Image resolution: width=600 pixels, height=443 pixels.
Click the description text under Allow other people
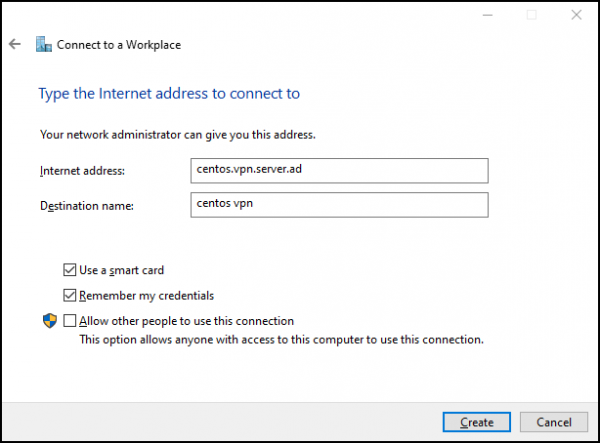[x=281, y=339]
